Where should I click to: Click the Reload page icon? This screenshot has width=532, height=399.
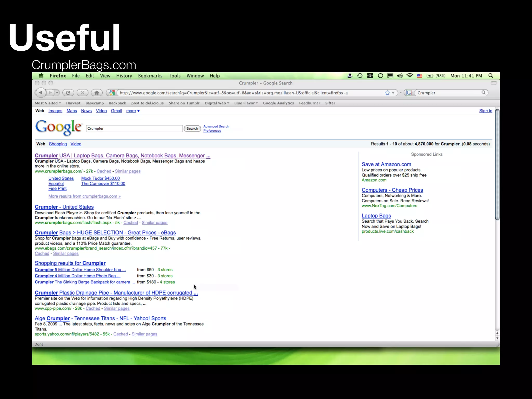pyautogui.click(x=68, y=93)
